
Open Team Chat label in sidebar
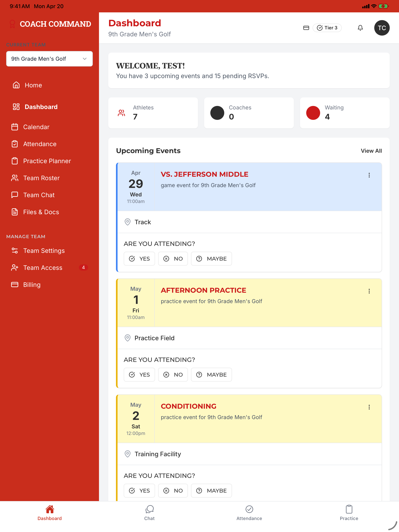pos(39,195)
